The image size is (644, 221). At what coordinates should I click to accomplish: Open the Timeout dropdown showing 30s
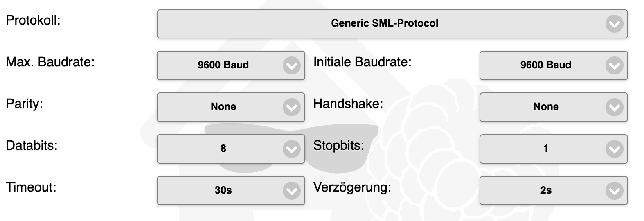(223, 191)
